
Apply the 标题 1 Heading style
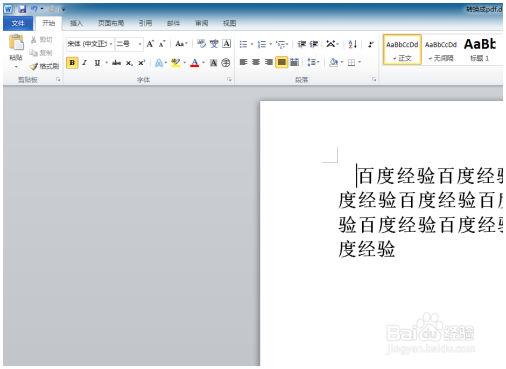pyautogui.click(x=480, y=50)
